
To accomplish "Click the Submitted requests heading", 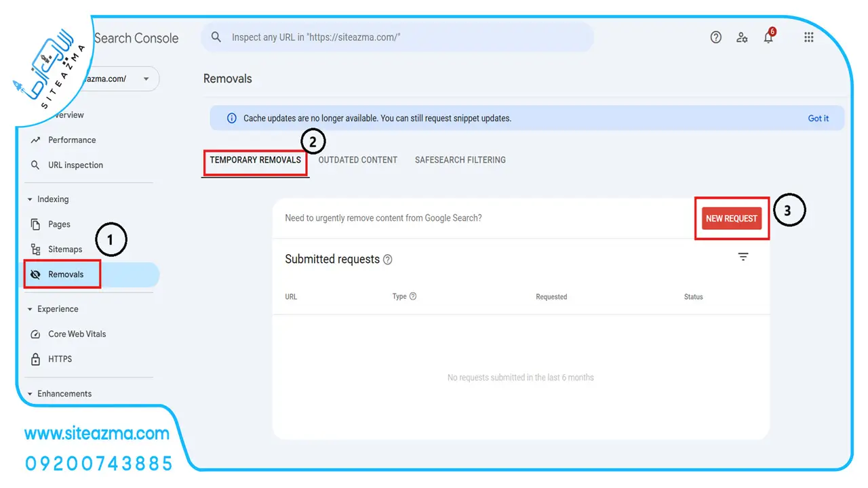I will click(332, 260).
